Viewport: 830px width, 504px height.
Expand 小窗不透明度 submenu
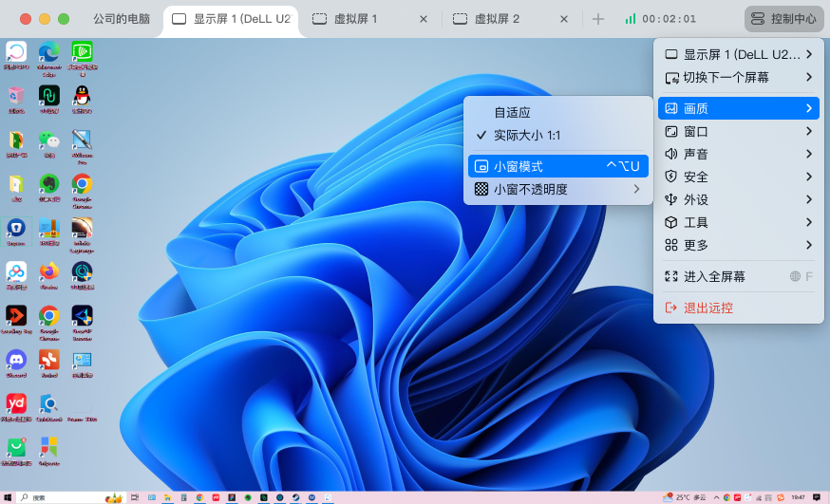(x=557, y=189)
